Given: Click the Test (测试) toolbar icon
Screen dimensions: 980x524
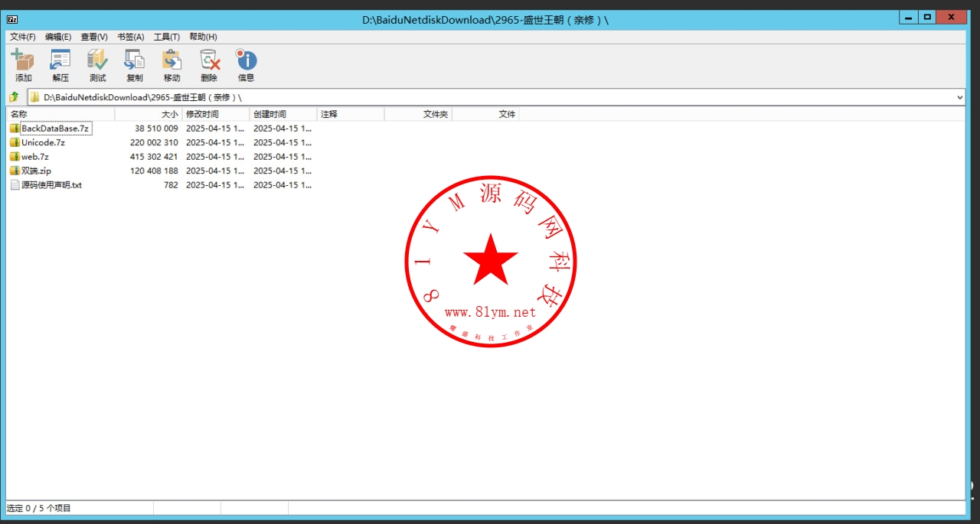Looking at the screenshot, I should click(97, 60).
